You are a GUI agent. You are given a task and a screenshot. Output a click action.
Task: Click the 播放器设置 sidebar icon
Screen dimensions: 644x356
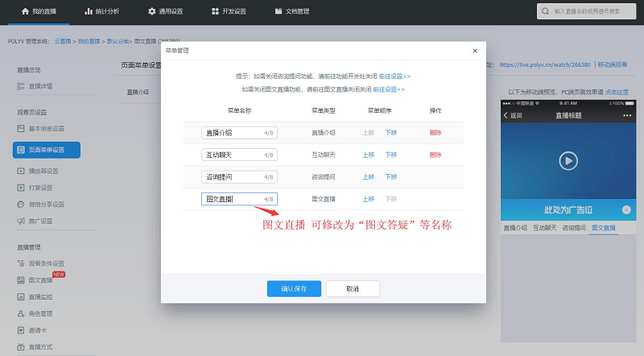[21, 171]
